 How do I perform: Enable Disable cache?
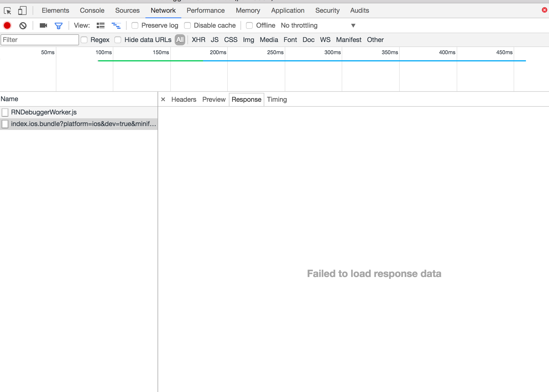(187, 25)
